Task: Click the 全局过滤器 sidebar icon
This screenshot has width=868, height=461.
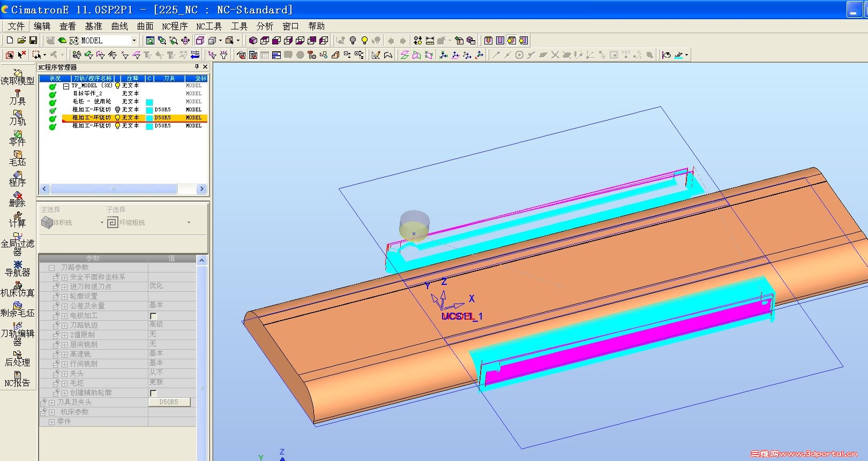Action: (x=17, y=244)
